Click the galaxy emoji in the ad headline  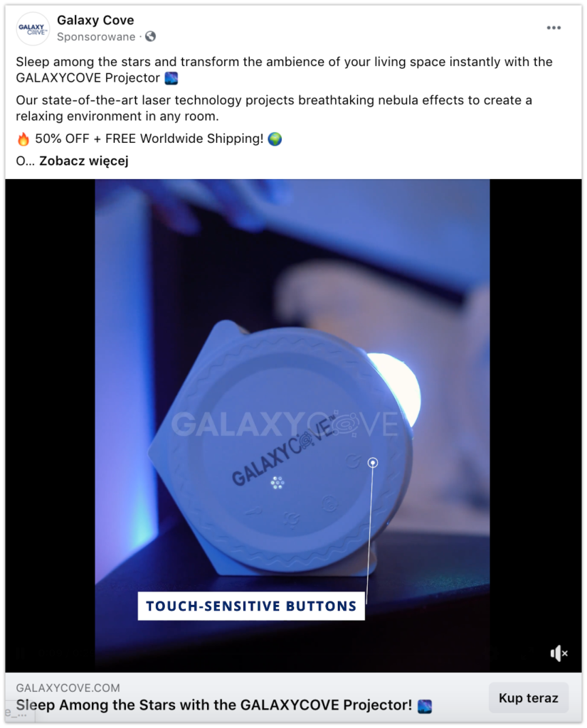click(x=425, y=706)
